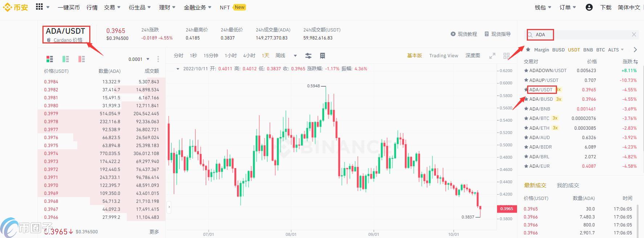This screenshot has height=238, width=644.
Task: Switch to Trading View chart
Action: 444,55
